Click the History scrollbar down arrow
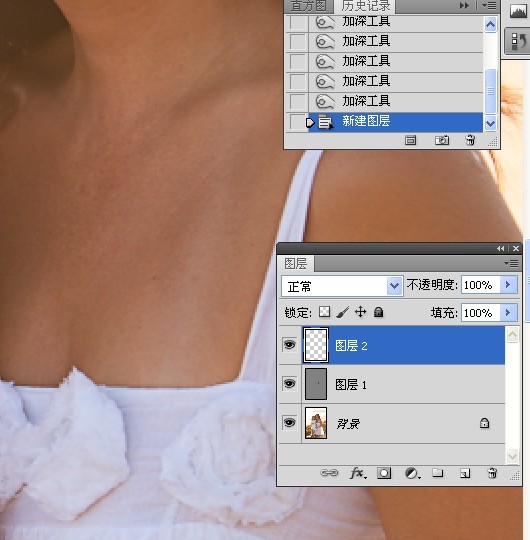Image resolution: width=530 pixels, height=540 pixels. point(490,123)
